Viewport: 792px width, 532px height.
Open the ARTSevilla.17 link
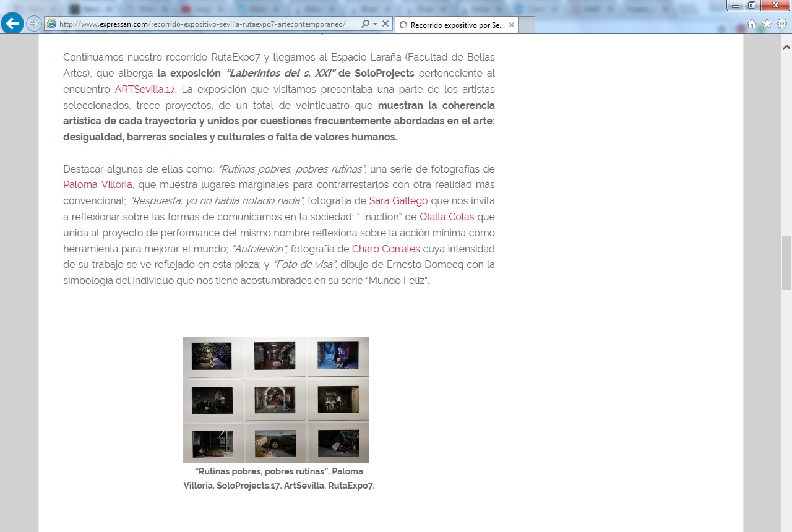pos(145,89)
